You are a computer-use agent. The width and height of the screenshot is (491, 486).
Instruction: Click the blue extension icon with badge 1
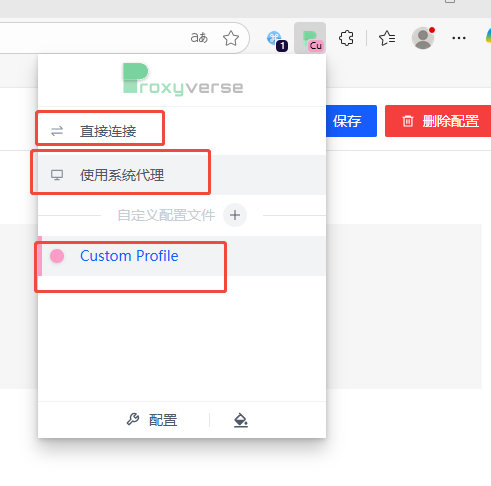click(x=277, y=40)
